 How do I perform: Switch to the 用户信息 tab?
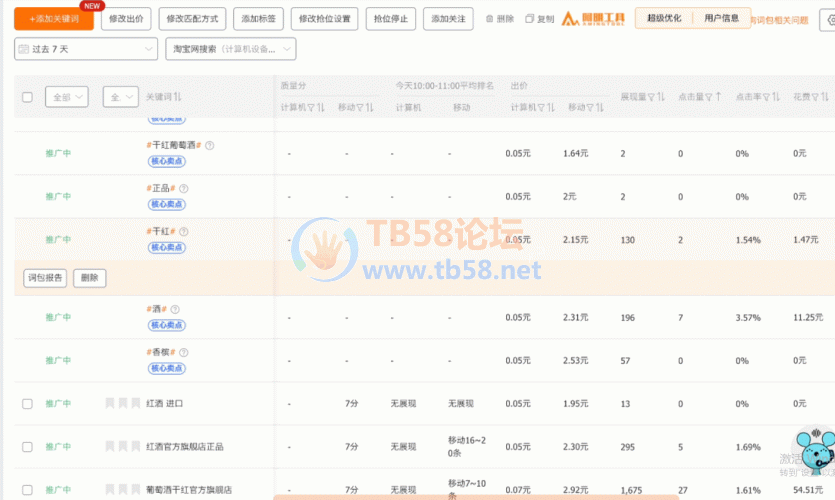point(721,19)
